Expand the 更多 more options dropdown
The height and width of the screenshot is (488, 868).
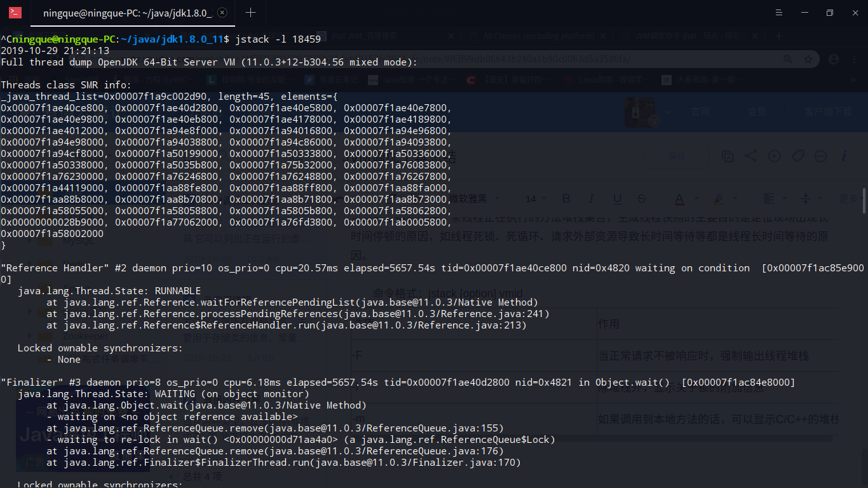[852, 199]
